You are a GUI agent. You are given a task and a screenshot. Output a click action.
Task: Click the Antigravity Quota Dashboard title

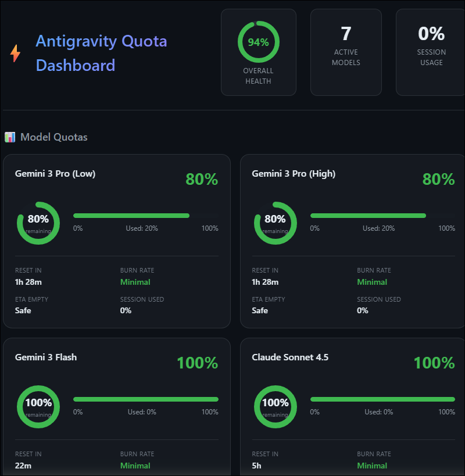tap(101, 53)
